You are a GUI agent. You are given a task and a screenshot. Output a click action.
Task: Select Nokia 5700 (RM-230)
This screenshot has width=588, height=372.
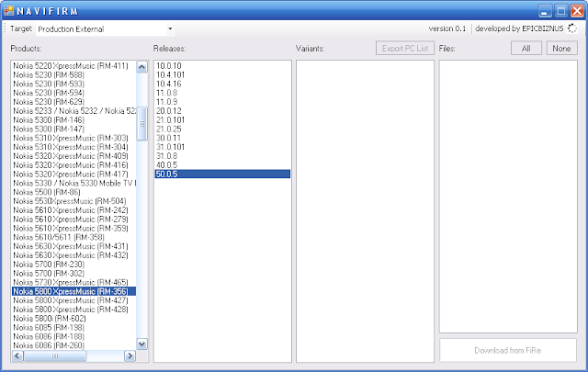[73, 264]
